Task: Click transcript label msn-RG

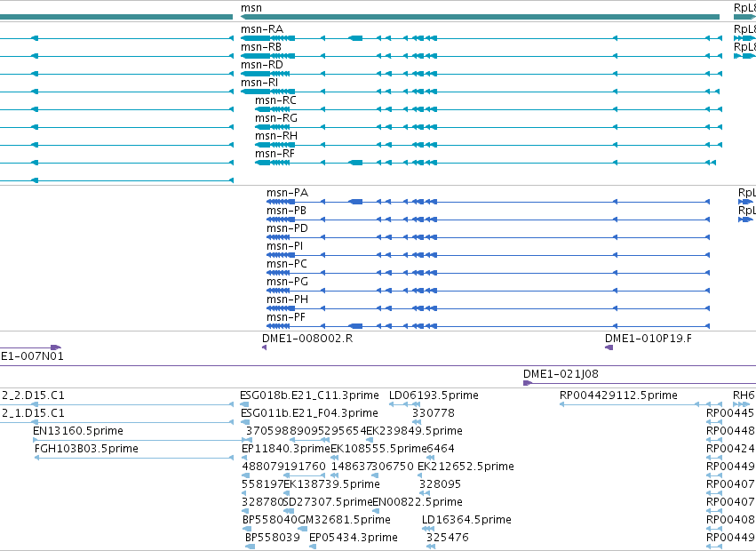Action: (275, 119)
